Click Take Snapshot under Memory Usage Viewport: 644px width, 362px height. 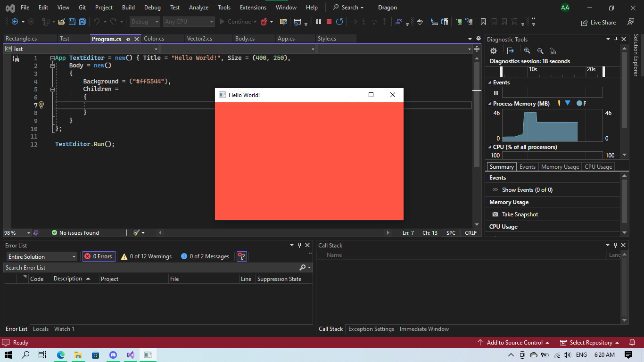(520, 214)
